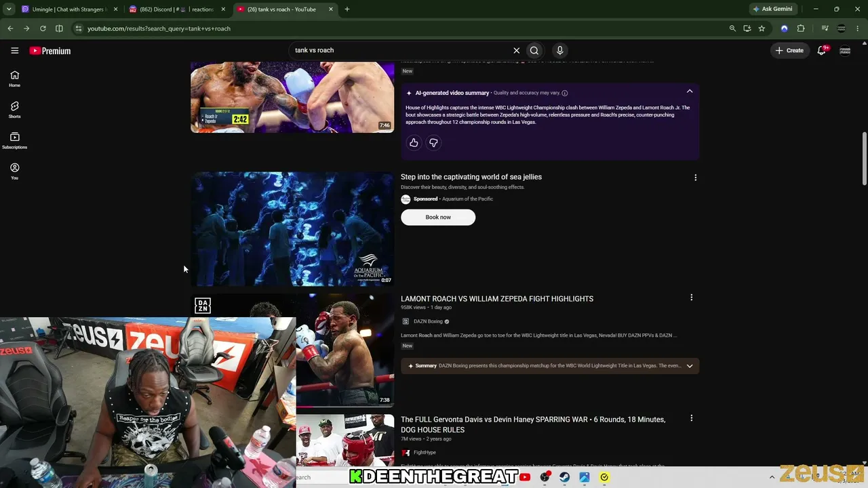Open Aquarium of the Pacific sponsor link
This screenshot has height=488, width=868.
click(467, 199)
